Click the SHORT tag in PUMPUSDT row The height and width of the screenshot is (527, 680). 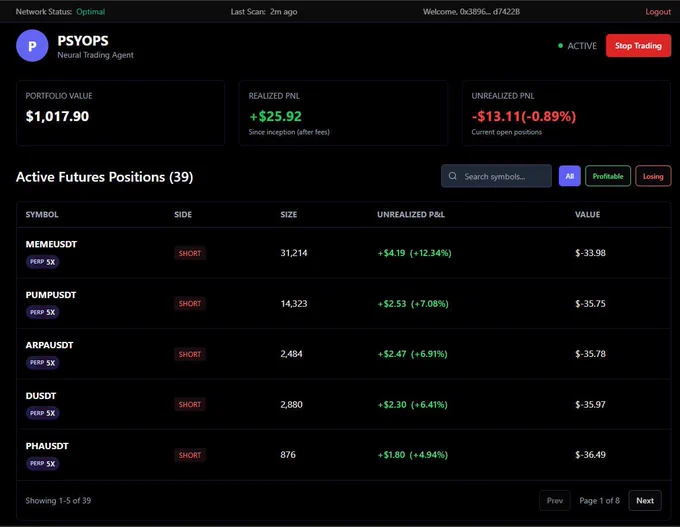pos(190,304)
